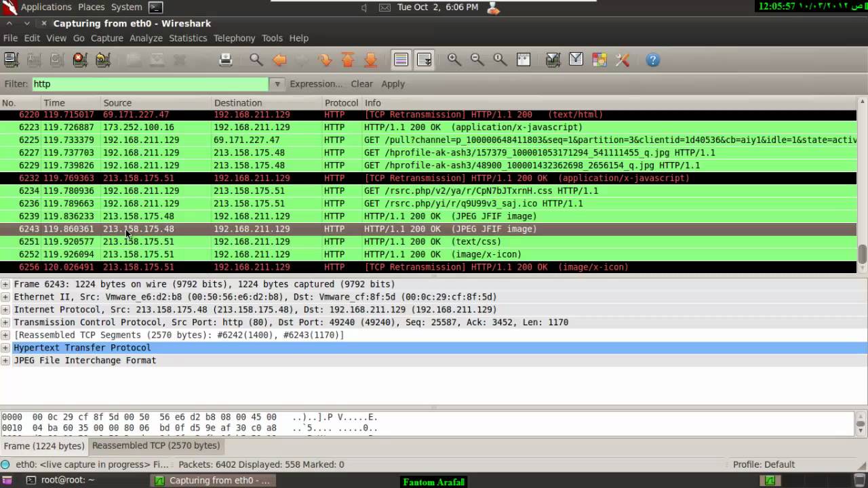The height and width of the screenshot is (488, 868).
Task: Open the Places menu in top panel
Action: (92, 7)
